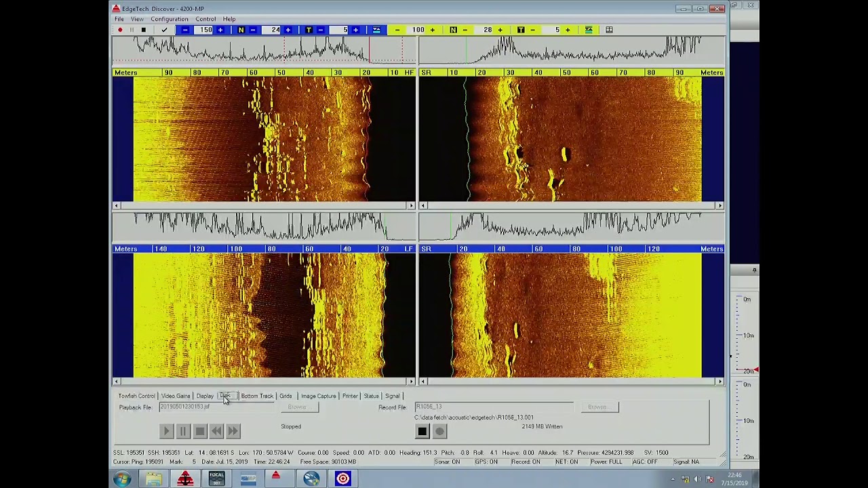Increase the yellow range value 100
Screen dimensions: 868x488
pyautogui.click(x=432, y=30)
